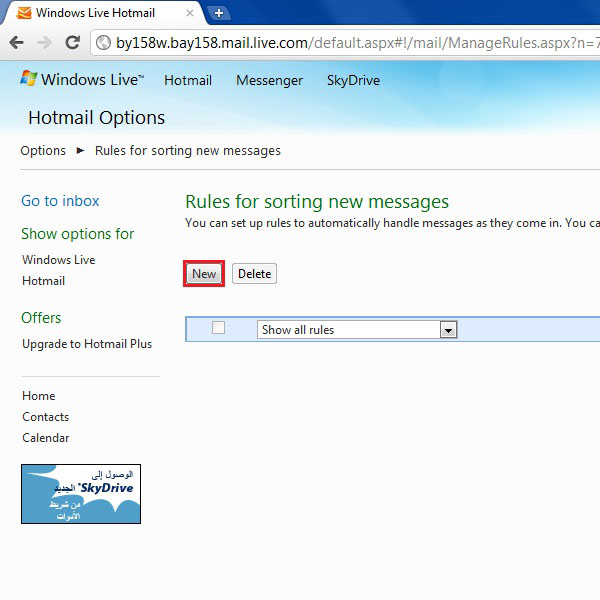Click the globe site info icon
Viewport: 600px width, 600px height.
tap(103, 42)
